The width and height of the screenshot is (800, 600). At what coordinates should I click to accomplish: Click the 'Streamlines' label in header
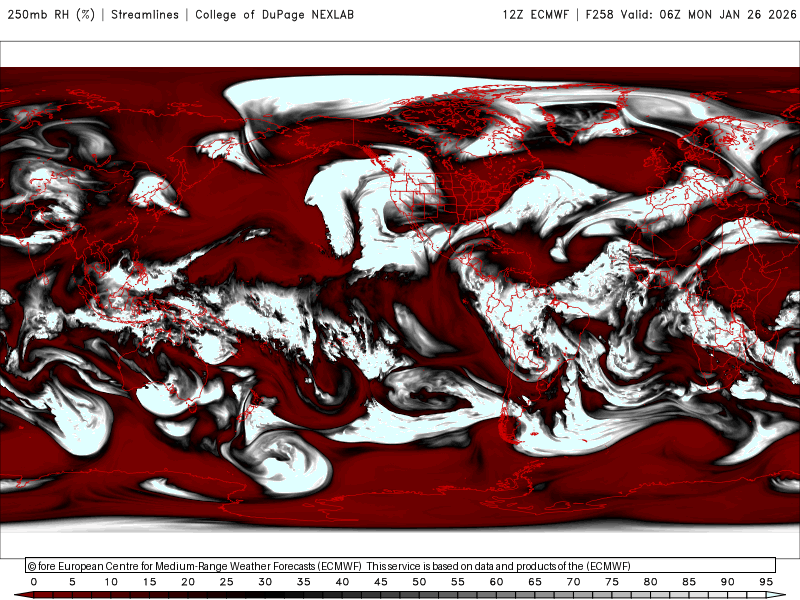(145, 14)
